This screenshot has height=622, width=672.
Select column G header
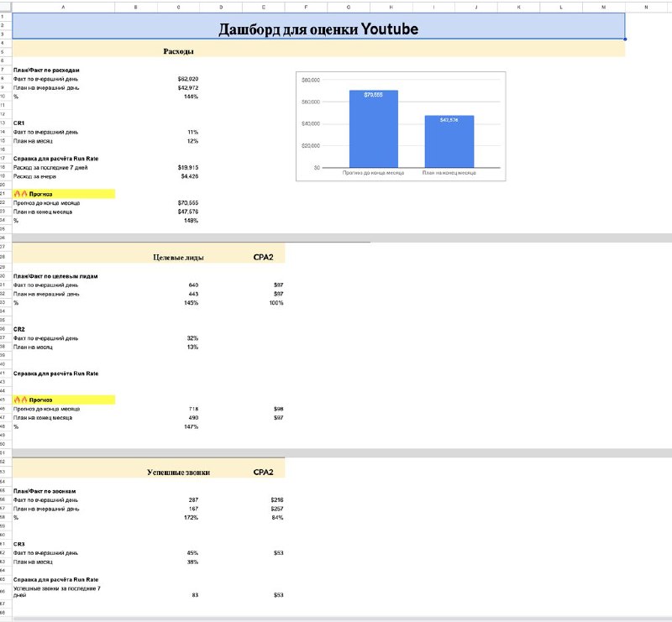[x=349, y=8]
